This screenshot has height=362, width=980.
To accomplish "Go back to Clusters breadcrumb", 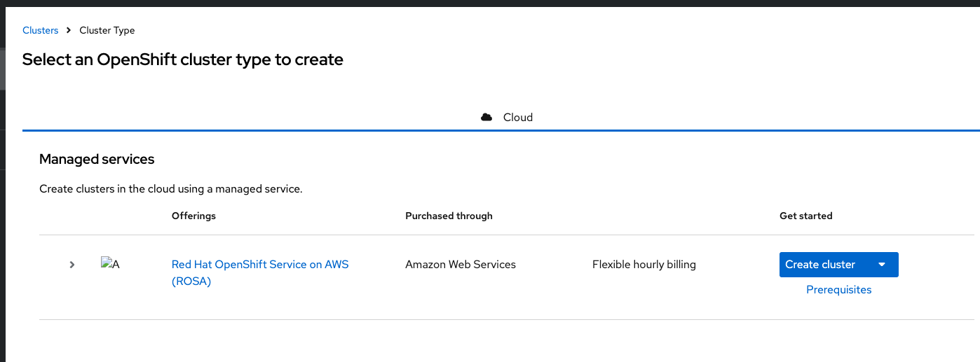I will pyautogui.click(x=40, y=30).
